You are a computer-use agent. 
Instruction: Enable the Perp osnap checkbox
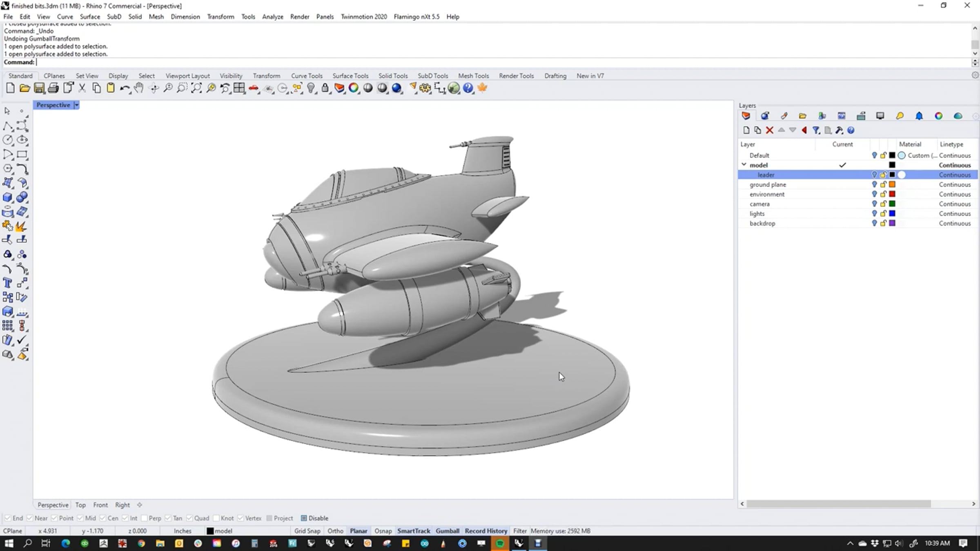pyautogui.click(x=144, y=518)
